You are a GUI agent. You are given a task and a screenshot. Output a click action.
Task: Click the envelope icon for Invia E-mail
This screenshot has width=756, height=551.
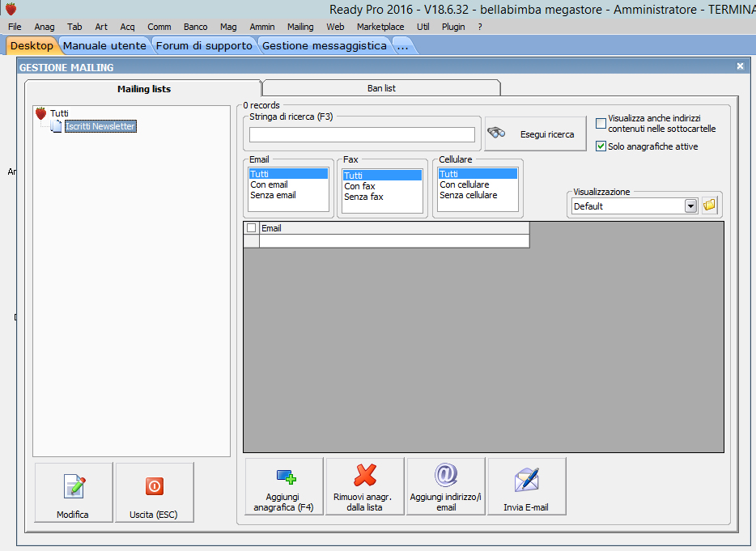(526, 480)
